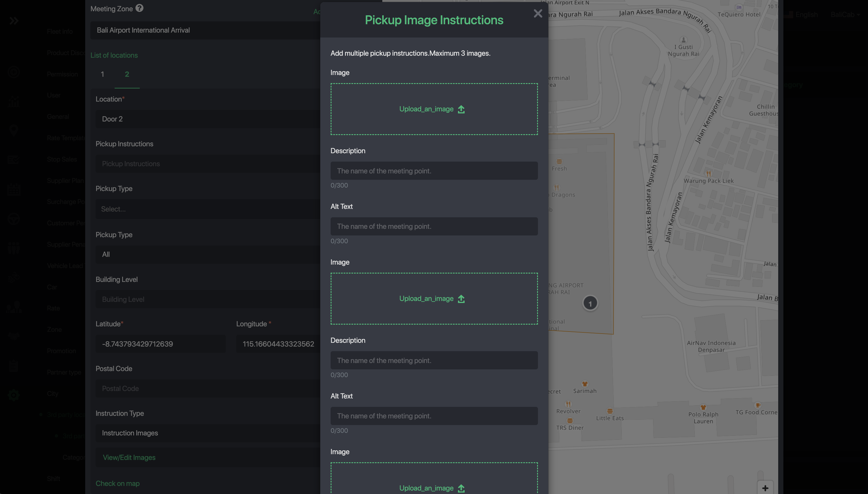Click the View/Edit Images link

[x=129, y=457]
